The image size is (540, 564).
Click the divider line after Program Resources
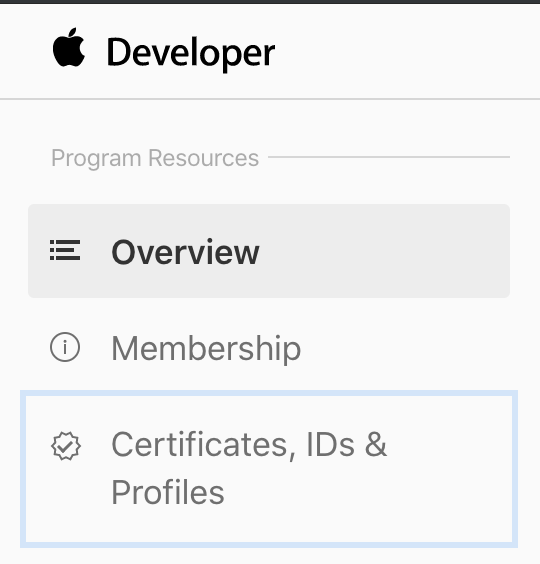pyautogui.click(x=389, y=157)
